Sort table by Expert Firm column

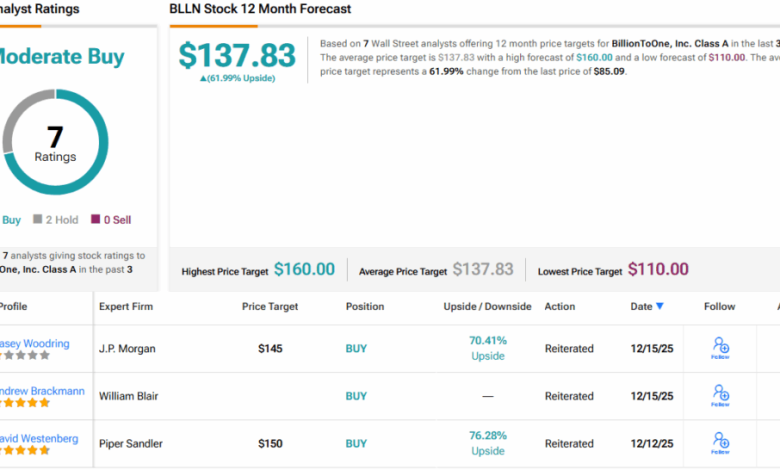coord(127,306)
